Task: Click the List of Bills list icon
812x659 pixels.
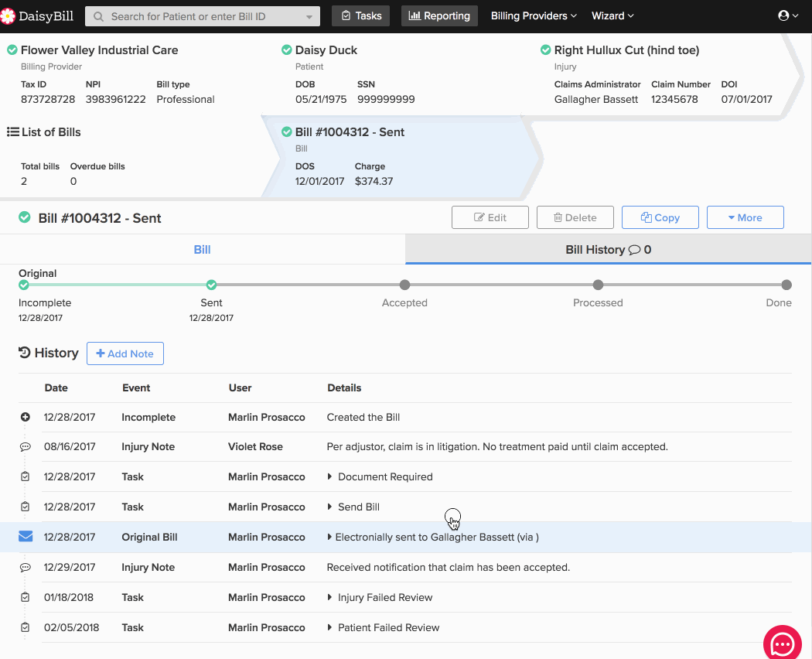Action: [x=13, y=132]
